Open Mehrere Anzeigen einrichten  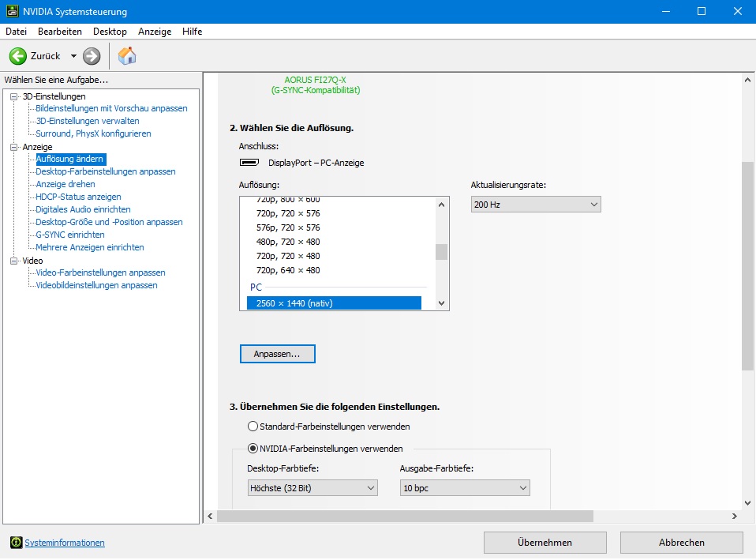point(90,246)
